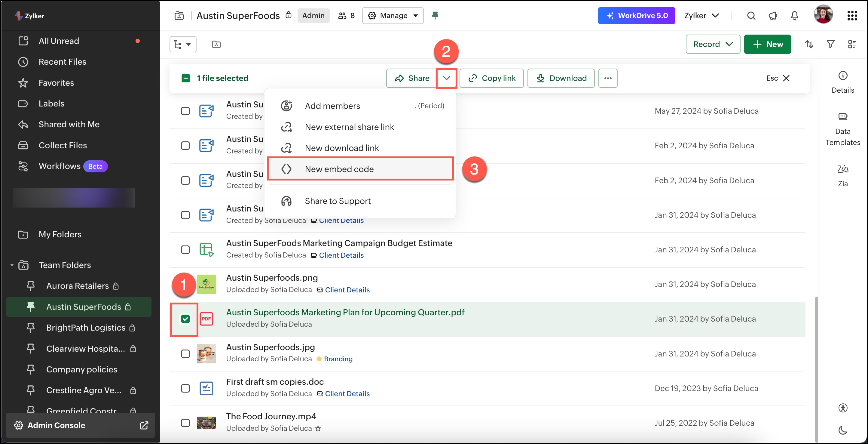Viewport: 868px width, 444px height.
Task: Click the team folder icon beside Austin SuperFoods title
Action: [x=179, y=16]
